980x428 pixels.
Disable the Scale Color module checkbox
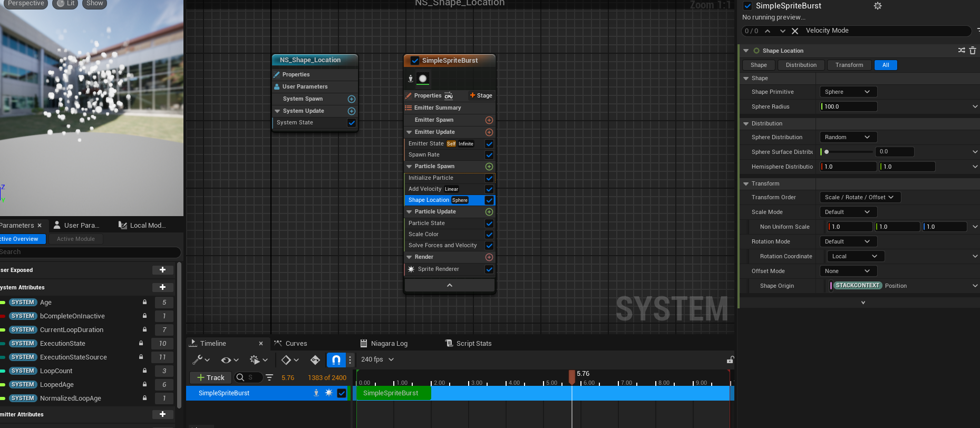489,235
